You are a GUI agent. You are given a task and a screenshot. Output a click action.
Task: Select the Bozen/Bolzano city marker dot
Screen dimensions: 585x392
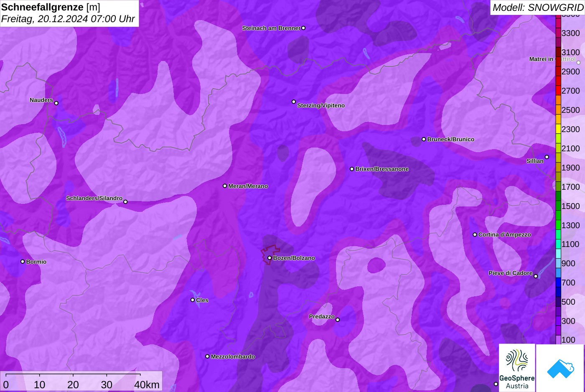pyautogui.click(x=270, y=258)
